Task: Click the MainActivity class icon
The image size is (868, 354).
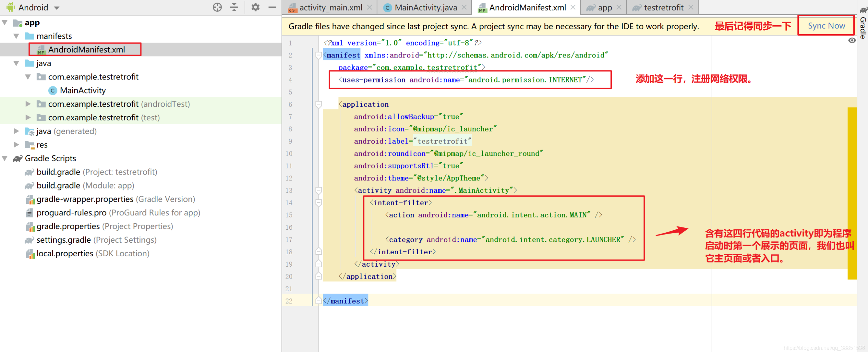Action: [53, 90]
